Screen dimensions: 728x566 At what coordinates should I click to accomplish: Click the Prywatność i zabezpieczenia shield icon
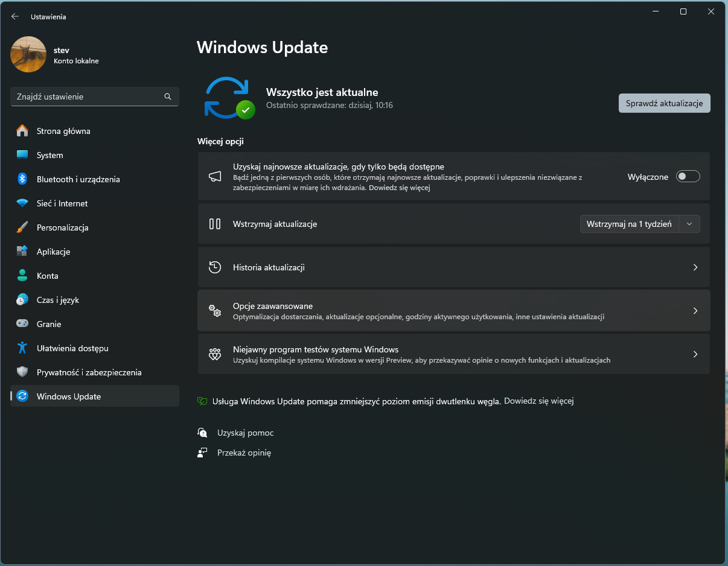(22, 372)
